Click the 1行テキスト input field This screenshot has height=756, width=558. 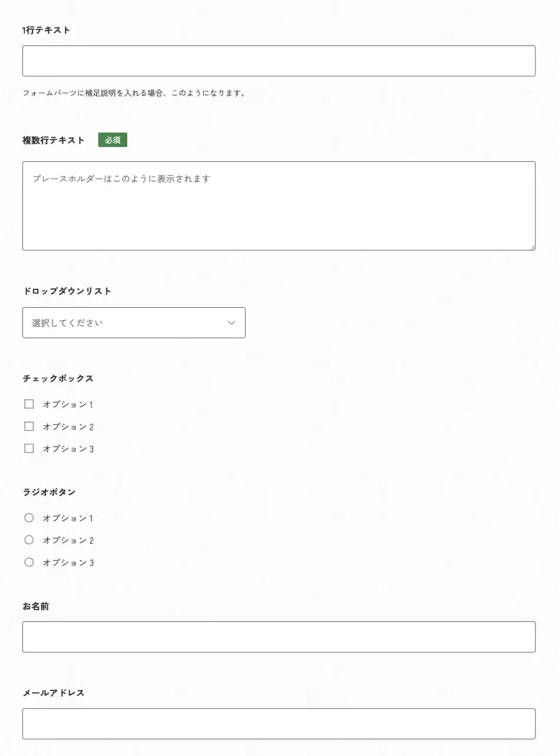[279, 61]
